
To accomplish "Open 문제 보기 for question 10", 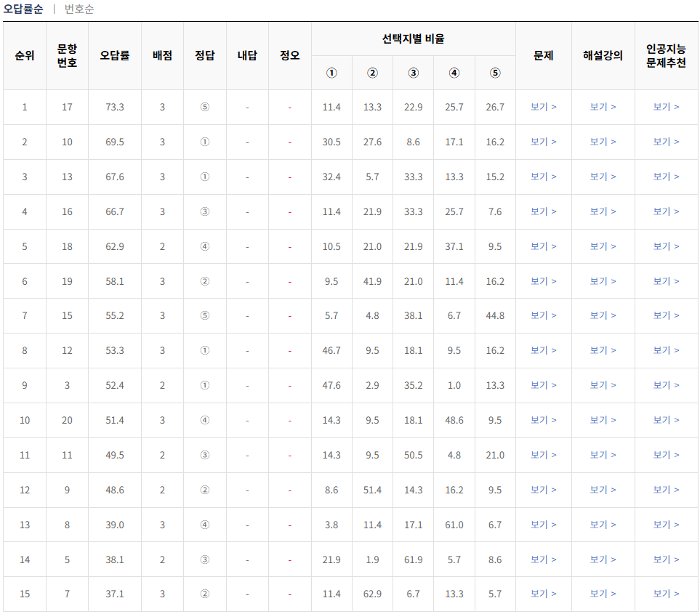I will click(543, 142).
